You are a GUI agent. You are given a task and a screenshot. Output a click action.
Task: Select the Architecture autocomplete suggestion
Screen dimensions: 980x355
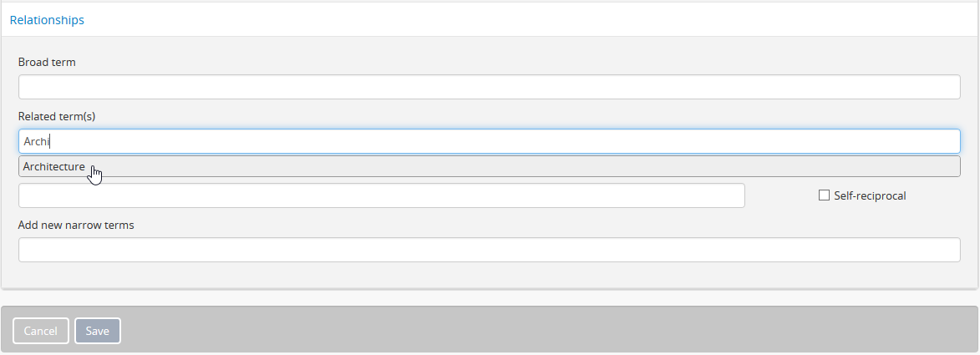click(54, 167)
